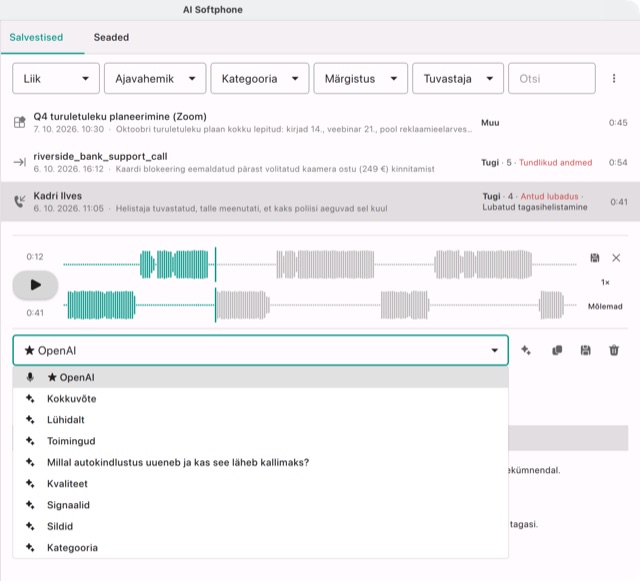This screenshot has width=640, height=581.
Task: Click the sparkle icon beside the Kategooria option
Action: point(30,547)
